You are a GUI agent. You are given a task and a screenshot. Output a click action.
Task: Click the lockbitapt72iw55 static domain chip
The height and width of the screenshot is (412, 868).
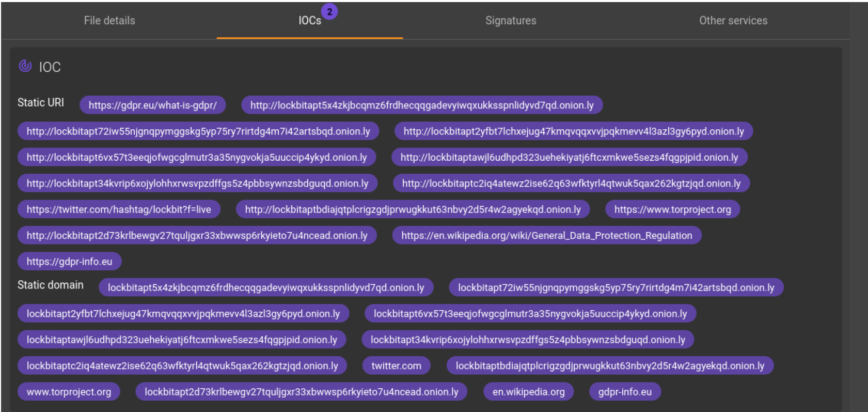pyautogui.click(x=616, y=287)
